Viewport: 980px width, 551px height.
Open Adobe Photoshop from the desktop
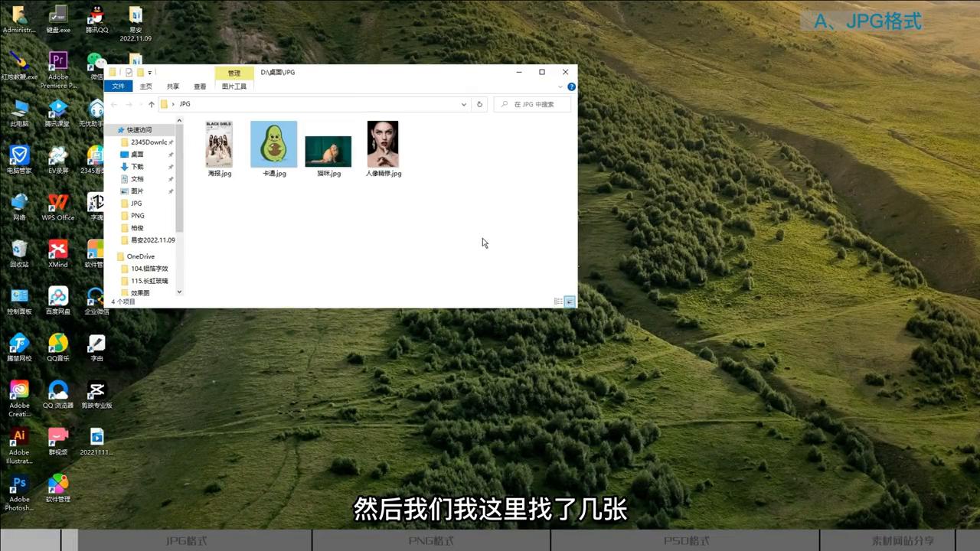click(18, 484)
